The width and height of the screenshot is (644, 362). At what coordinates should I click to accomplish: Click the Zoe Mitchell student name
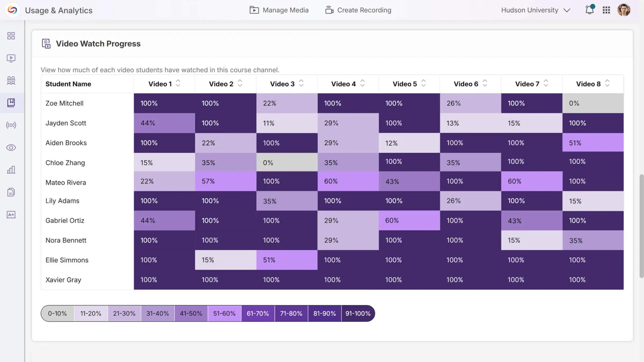[64, 103]
